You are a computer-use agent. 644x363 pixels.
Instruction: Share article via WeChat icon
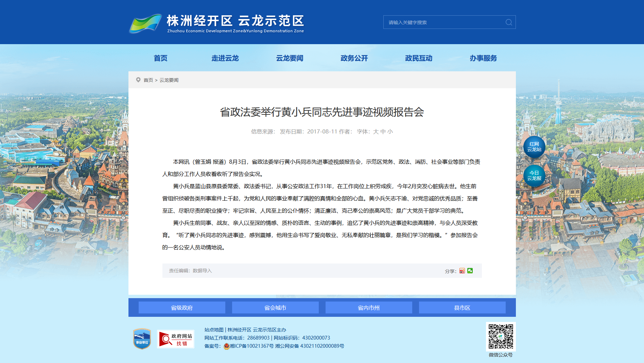click(470, 271)
